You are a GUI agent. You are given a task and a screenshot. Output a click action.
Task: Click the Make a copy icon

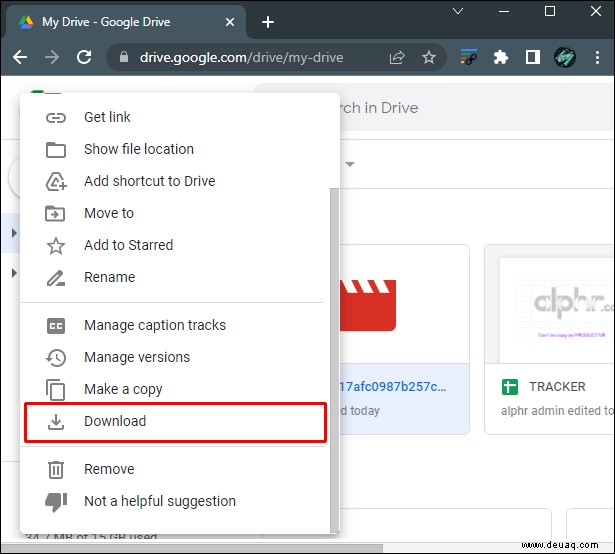click(x=55, y=390)
